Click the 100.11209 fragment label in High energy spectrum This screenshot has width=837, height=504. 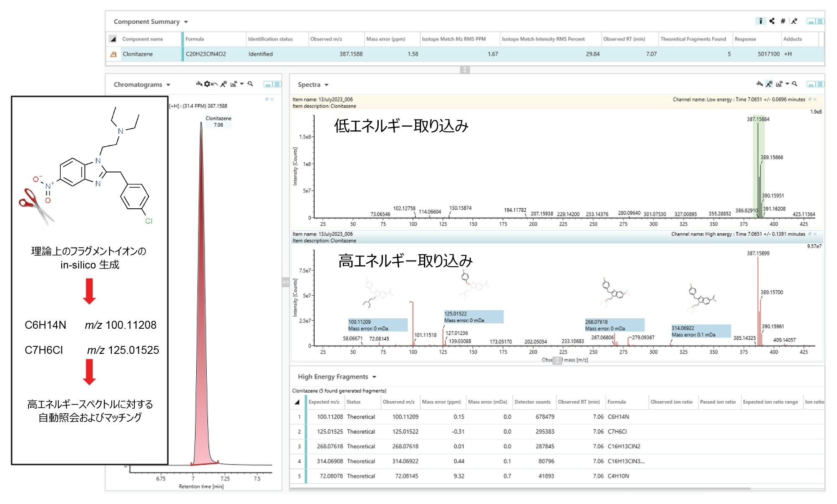pyautogui.click(x=377, y=325)
